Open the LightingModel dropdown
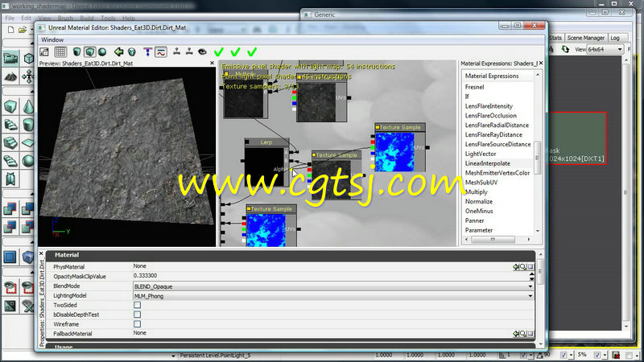The width and height of the screenshot is (644, 362). [333, 295]
